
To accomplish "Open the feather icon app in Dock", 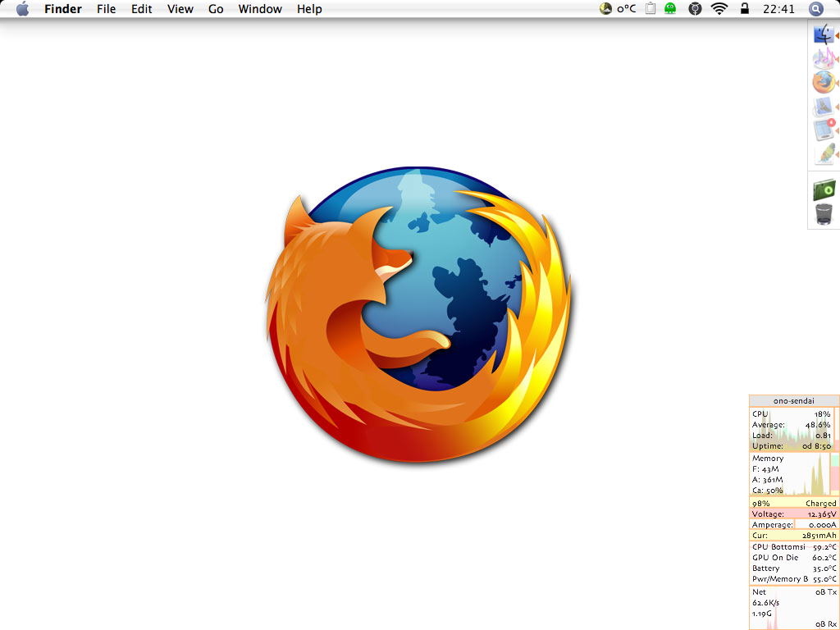I will 825,154.
